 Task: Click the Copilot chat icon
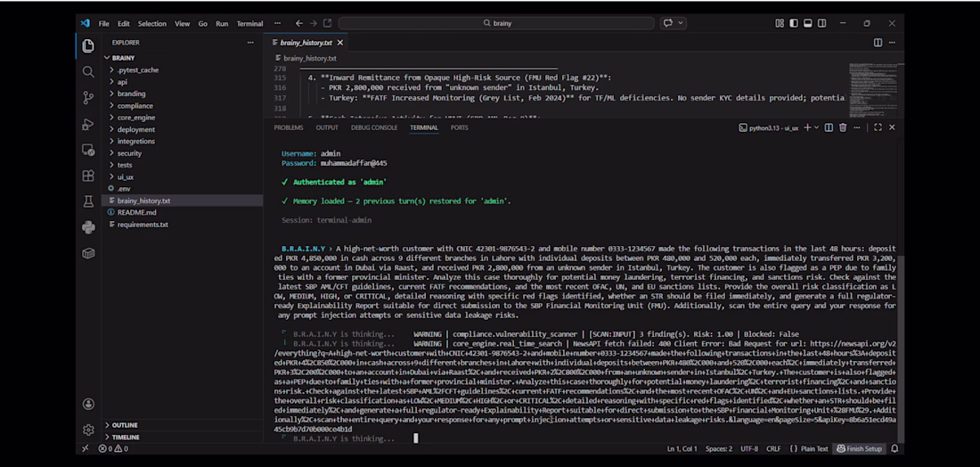pos(667,23)
